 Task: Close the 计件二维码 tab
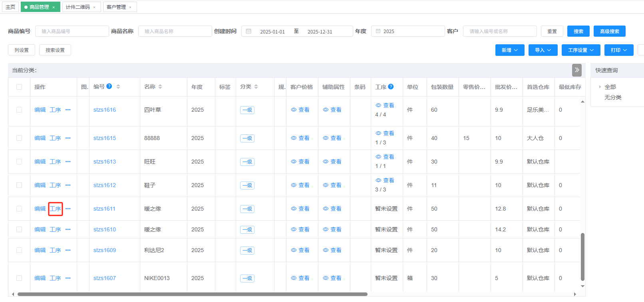point(94,7)
